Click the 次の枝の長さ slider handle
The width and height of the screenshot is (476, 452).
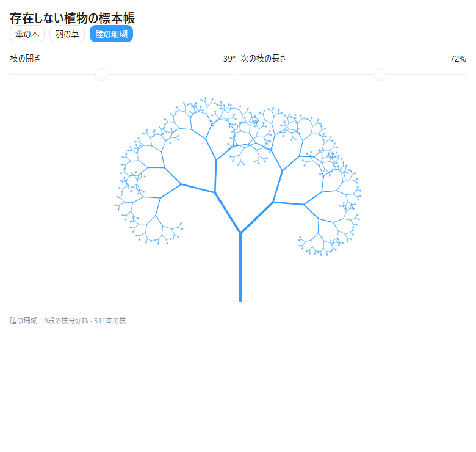click(381, 75)
